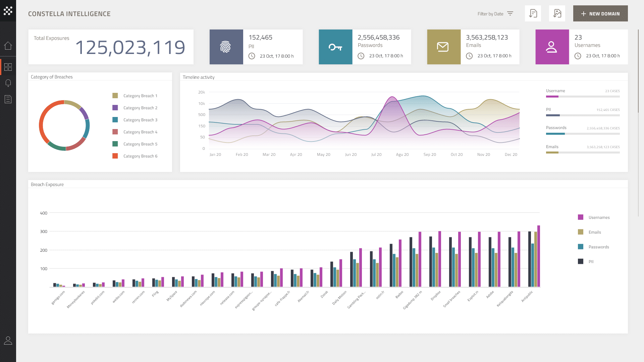Click the key Passwords tile icon
This screenshot has height=362, width=644.
click(x=335, y=47)
